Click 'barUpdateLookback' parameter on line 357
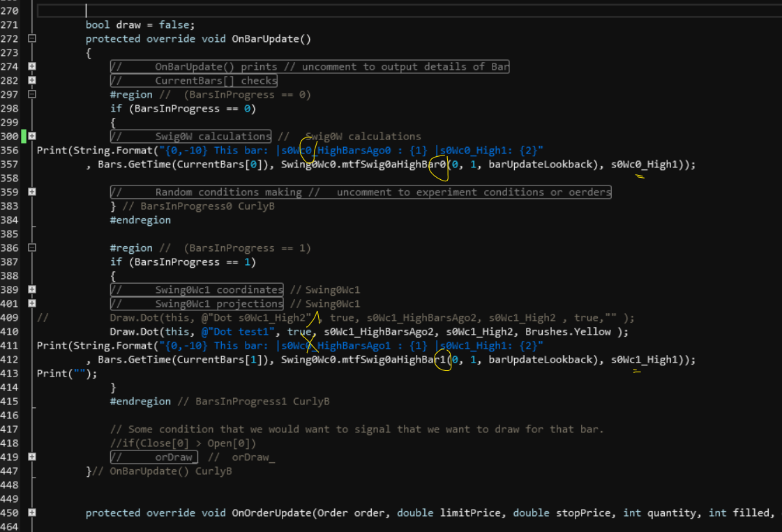 [540, 165]
